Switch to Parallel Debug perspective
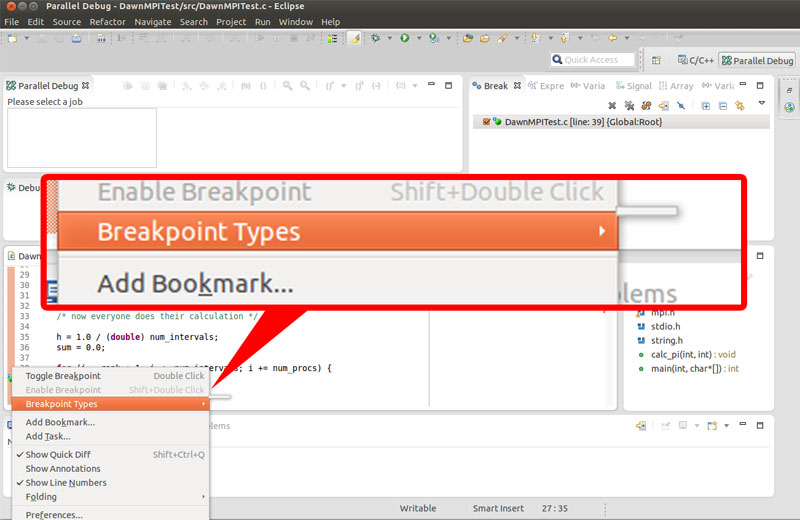This screenshot has width=800, height=520. [756, 60]
